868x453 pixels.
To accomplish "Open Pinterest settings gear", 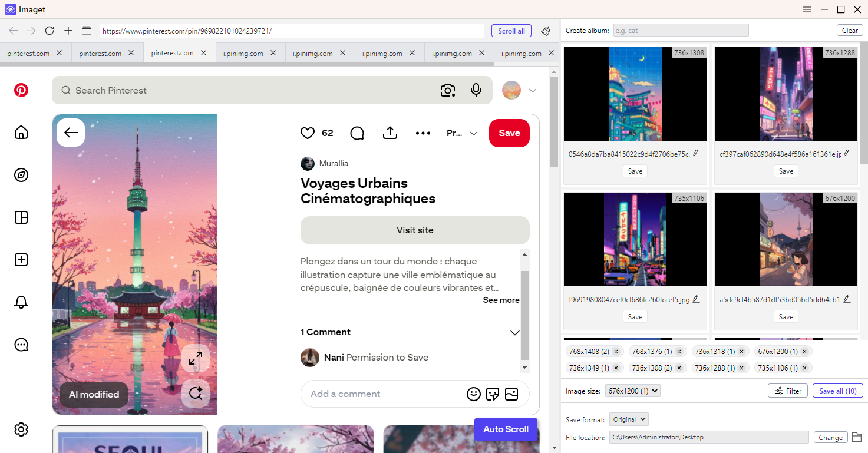I will tap(21, 429).
